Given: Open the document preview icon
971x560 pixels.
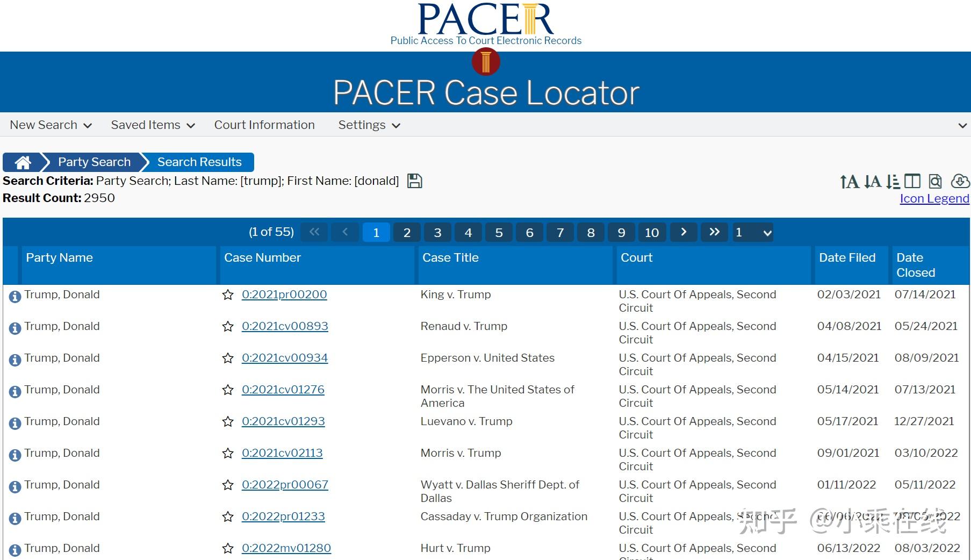Looking at the screenshot, I should click(935, 182).
